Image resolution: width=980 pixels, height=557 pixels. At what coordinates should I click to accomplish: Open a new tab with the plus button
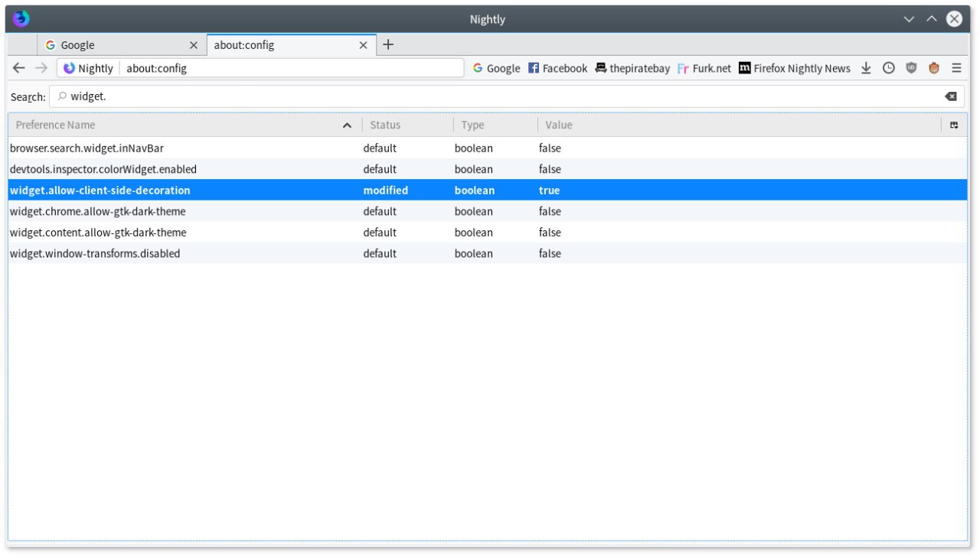[x=388, y=44]
